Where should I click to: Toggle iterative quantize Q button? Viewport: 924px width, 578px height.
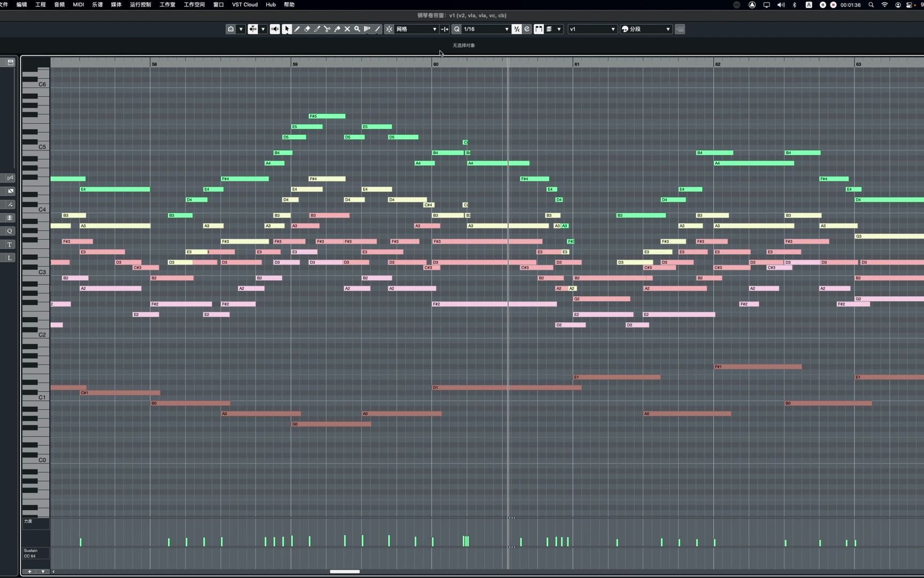click(456, 29)
